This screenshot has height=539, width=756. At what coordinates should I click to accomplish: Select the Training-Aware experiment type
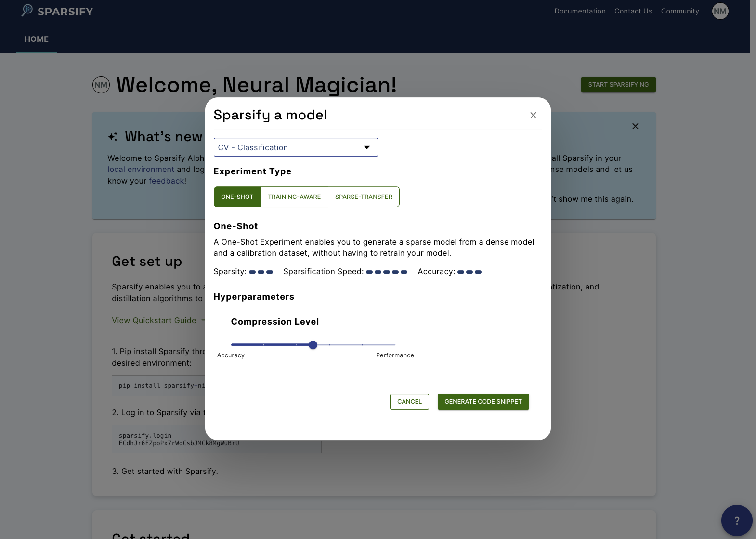(294, 197)
